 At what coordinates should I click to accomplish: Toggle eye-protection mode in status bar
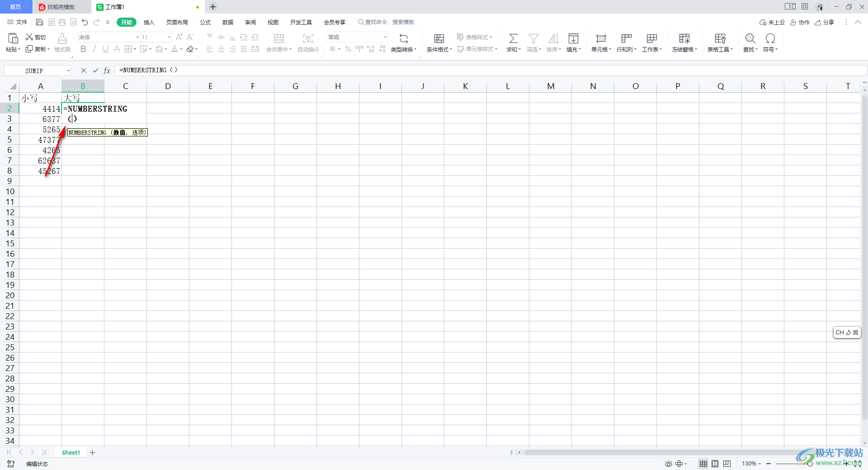point(668,464)
